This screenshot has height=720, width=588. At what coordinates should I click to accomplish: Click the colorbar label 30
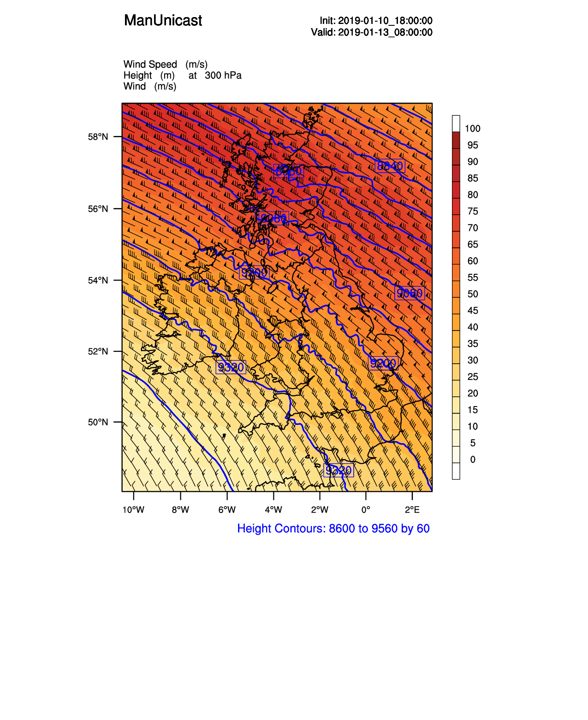click(x=473, y=360)
